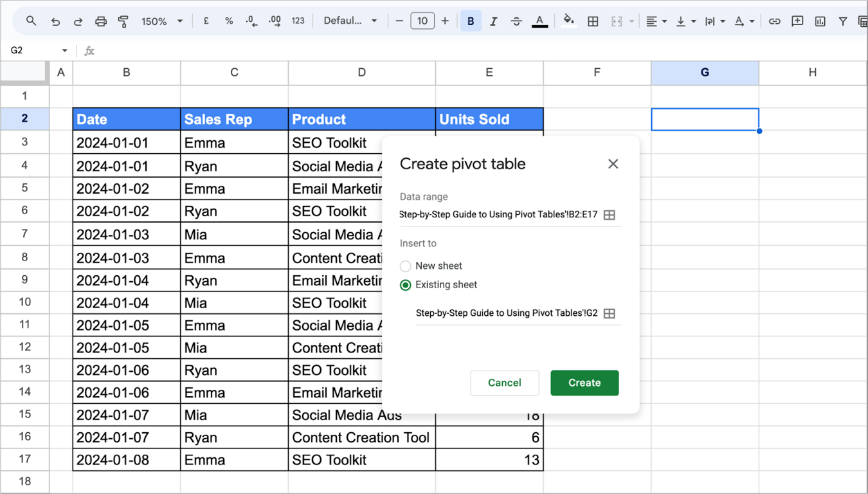
Task: Redo the last action
Action: [x=78, y=21]
